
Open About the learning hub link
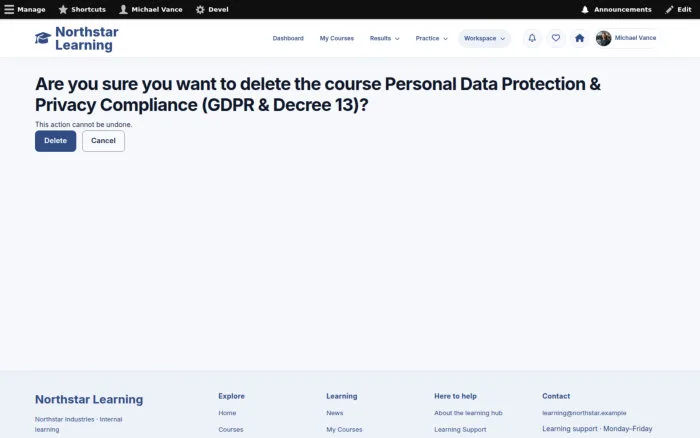click(x=468, y=413)
